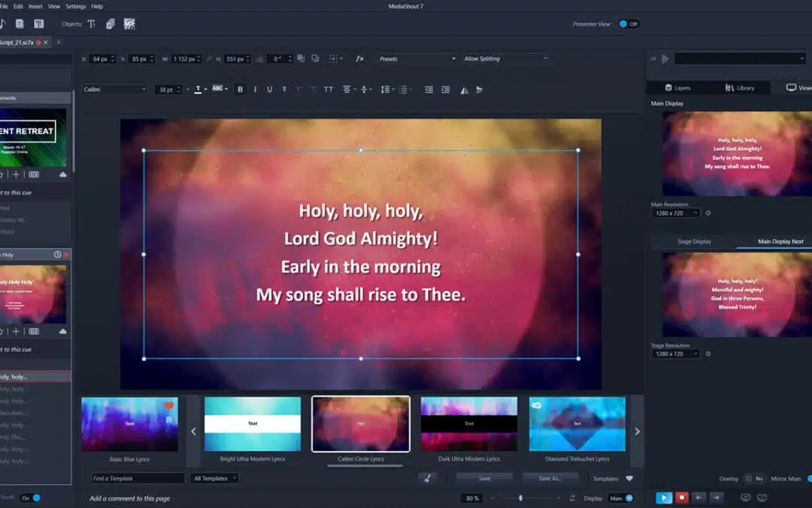Click the fx effects icon in the toolbar
Screen dimensions: 812x508
pos(359,59)
